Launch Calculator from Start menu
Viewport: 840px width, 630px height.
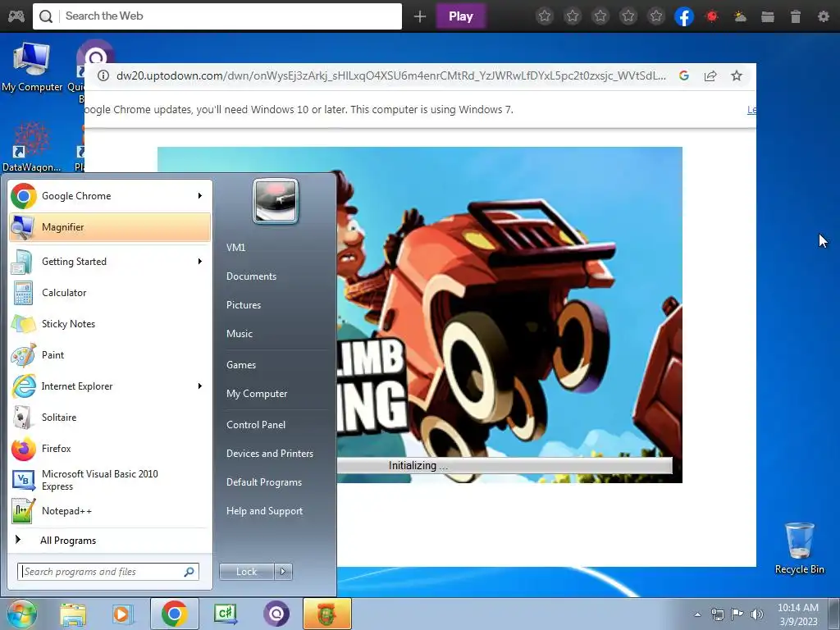coord(110,293)
